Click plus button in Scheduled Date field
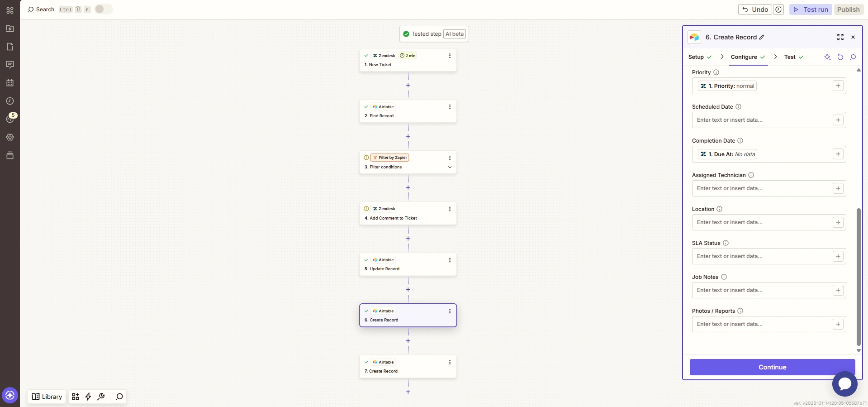This screenshot has height=407, width=868. [x=838, y=120]
